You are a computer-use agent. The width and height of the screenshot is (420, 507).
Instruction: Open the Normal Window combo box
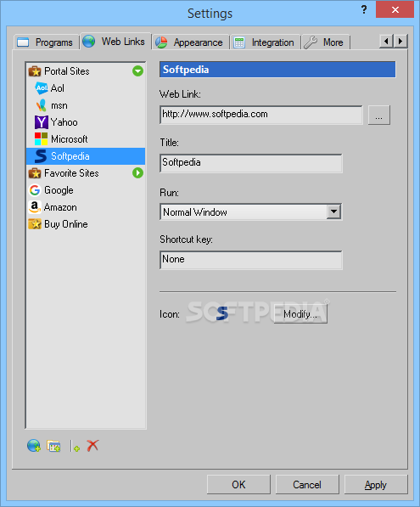[250, 211]
